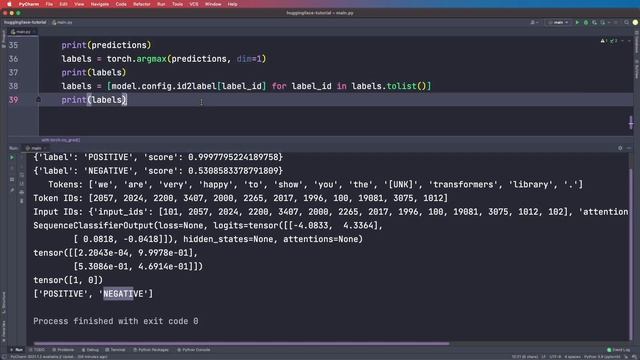Image resolution: width=640 pixels, height=360 pixels.
Task: Click the Tokens output line
Action: click(x=316, y=184)
